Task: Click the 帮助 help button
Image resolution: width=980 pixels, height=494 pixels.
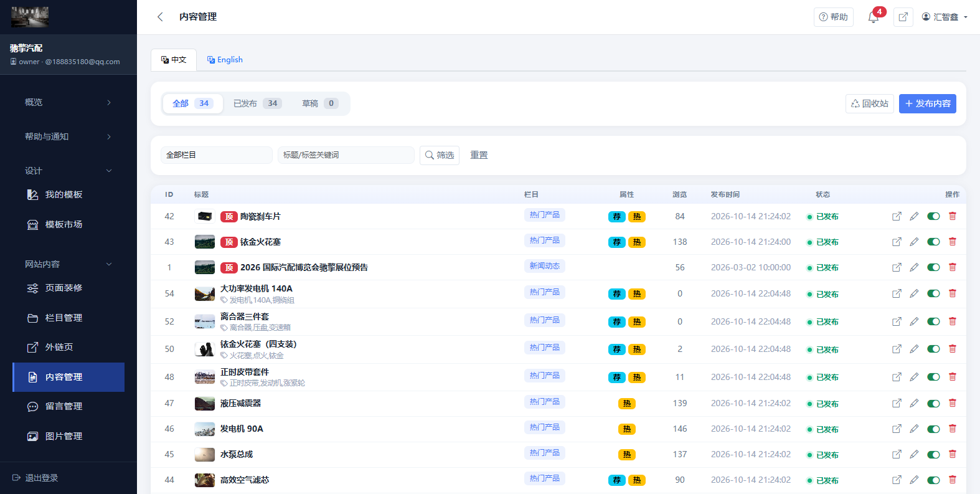Action: [x=834, y=17]
